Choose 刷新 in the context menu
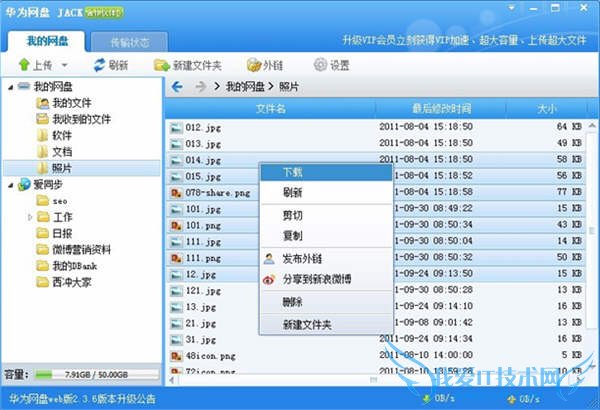The height and width of the screenshot is (410, 600). coord(326,193)
